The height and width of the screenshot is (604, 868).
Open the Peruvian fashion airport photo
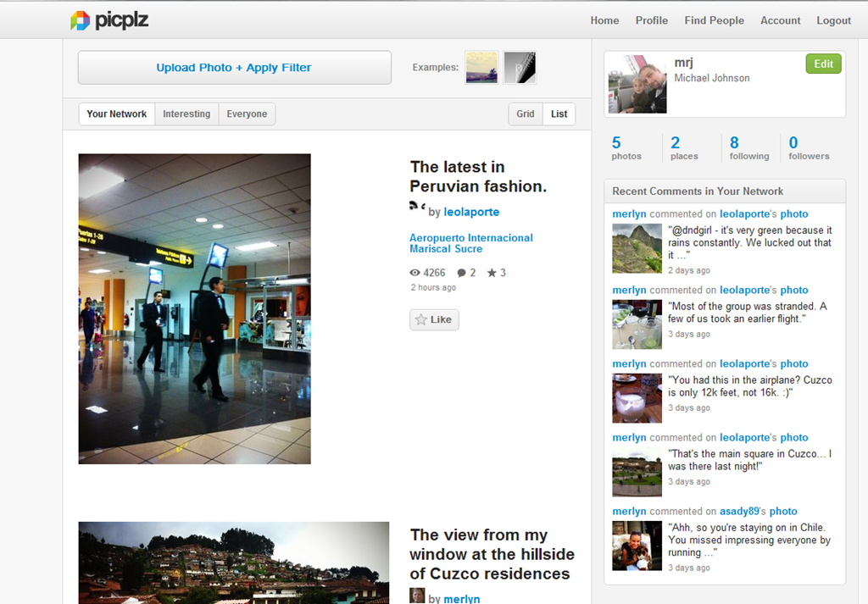tap(194, 308)
